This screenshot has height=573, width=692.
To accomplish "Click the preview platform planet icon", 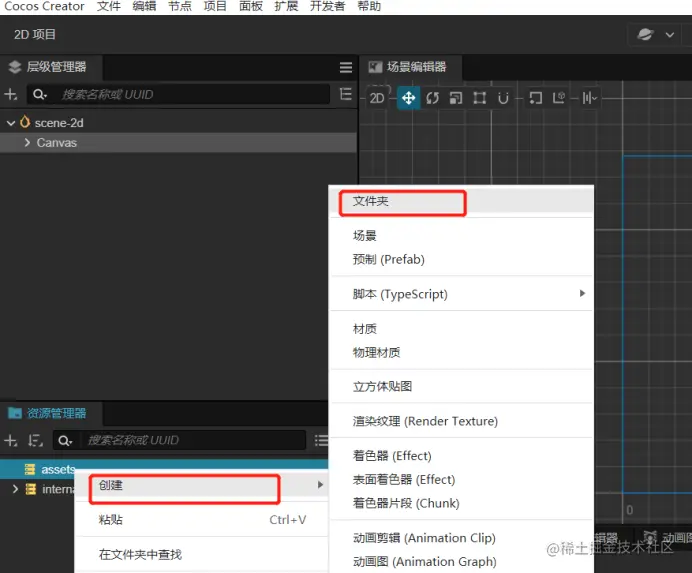I will (645, 34).
